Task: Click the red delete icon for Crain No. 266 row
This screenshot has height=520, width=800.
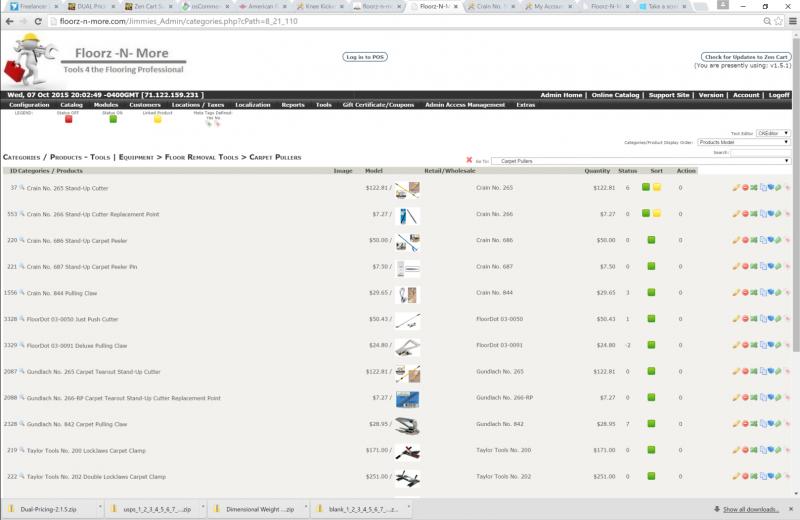Action: (x=745, y=214)
